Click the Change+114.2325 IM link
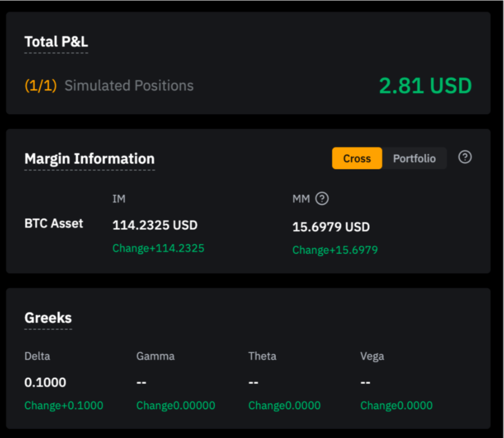 click(158, 248)
